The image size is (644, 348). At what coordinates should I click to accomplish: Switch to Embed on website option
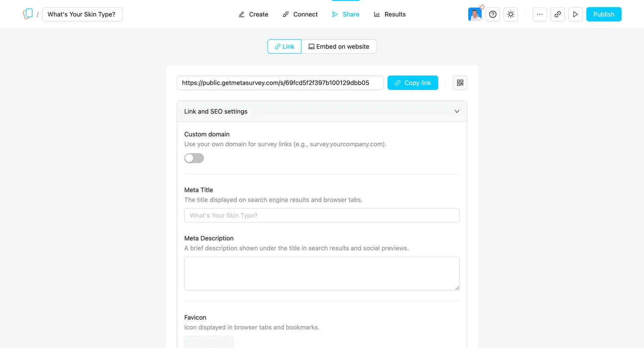339,47
